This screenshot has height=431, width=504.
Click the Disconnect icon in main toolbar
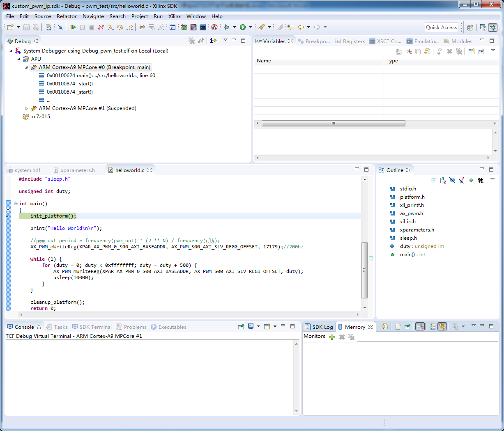click(101, 27)
